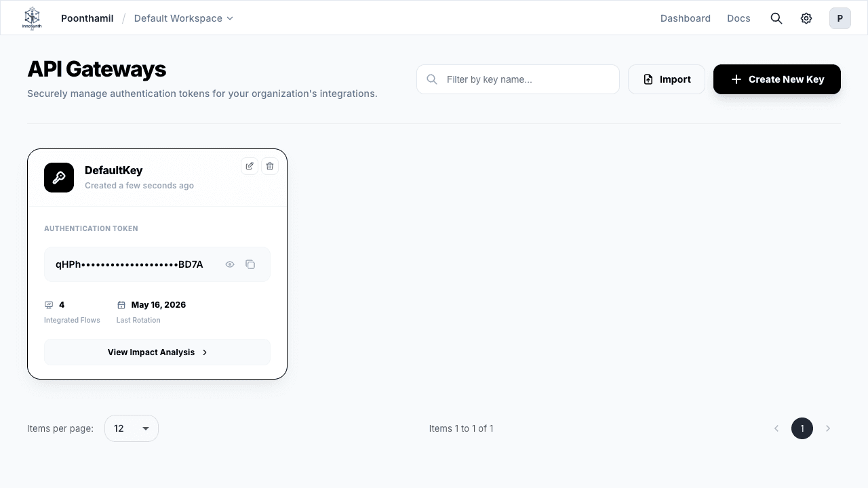
Task: Click the API Gateways heading
Action: coord(96,69)
